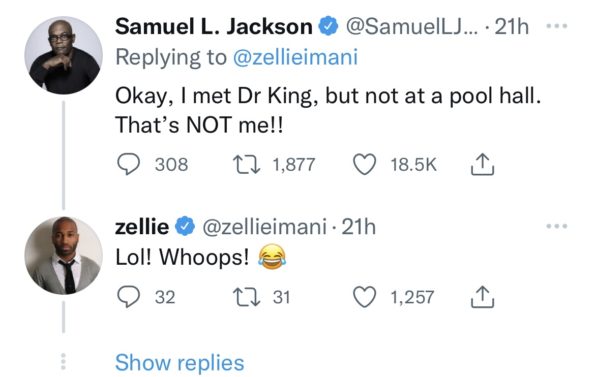Retweet Samuel L. Jackson's tweet

click(x=246, y=165)
